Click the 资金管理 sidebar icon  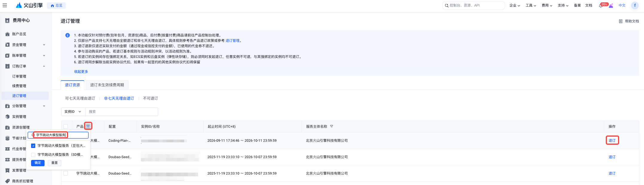pyautogui.click(x=7, y=45)
